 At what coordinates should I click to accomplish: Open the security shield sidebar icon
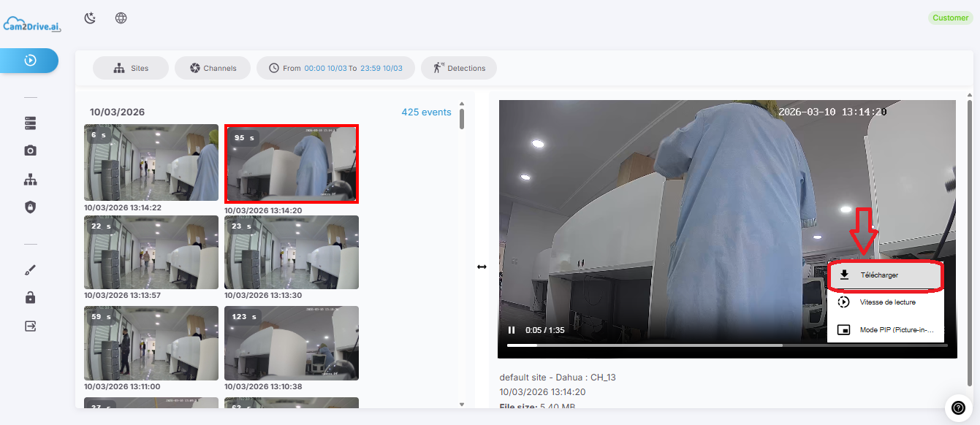pyautogui.click(x=30, y=207)
